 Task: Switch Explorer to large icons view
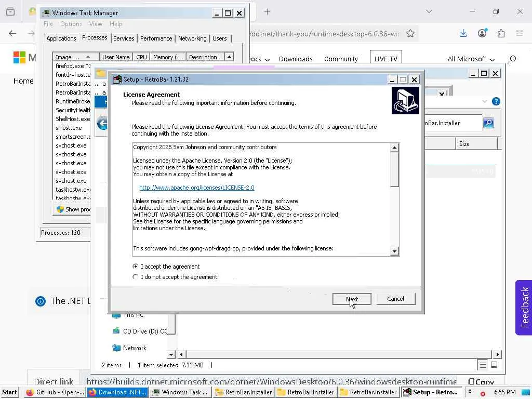click(495, 365)
